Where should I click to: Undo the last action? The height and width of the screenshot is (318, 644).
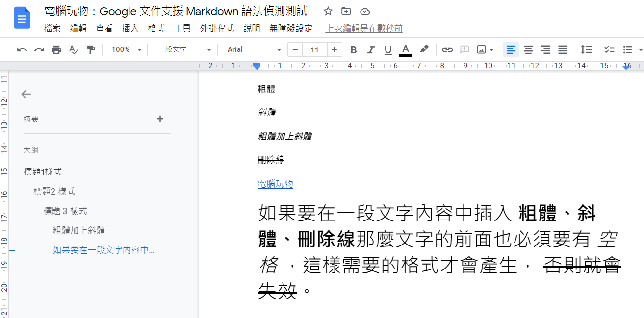tap(22, 49)
